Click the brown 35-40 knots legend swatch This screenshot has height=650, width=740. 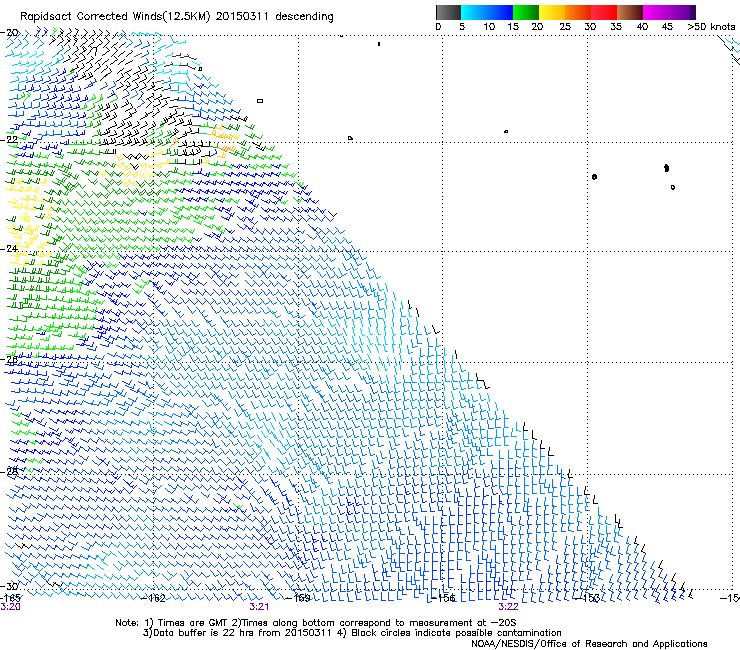tap(630, 12)
